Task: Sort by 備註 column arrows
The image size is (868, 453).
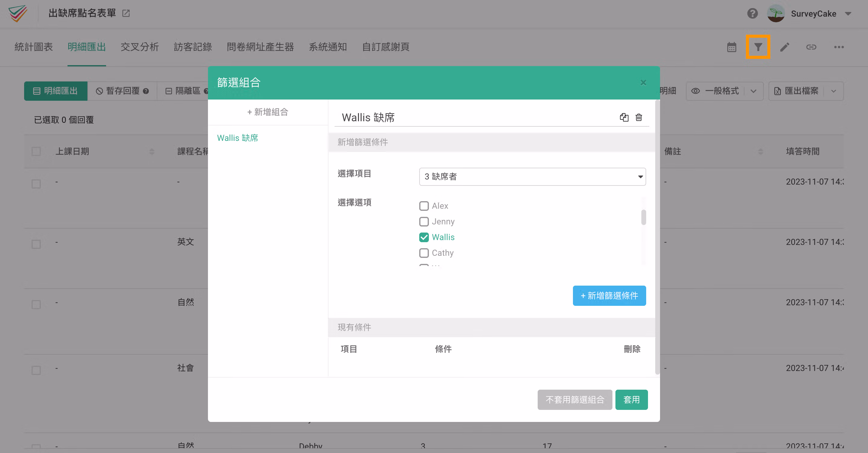Action: pyautogui.click(x=760, y=152)
